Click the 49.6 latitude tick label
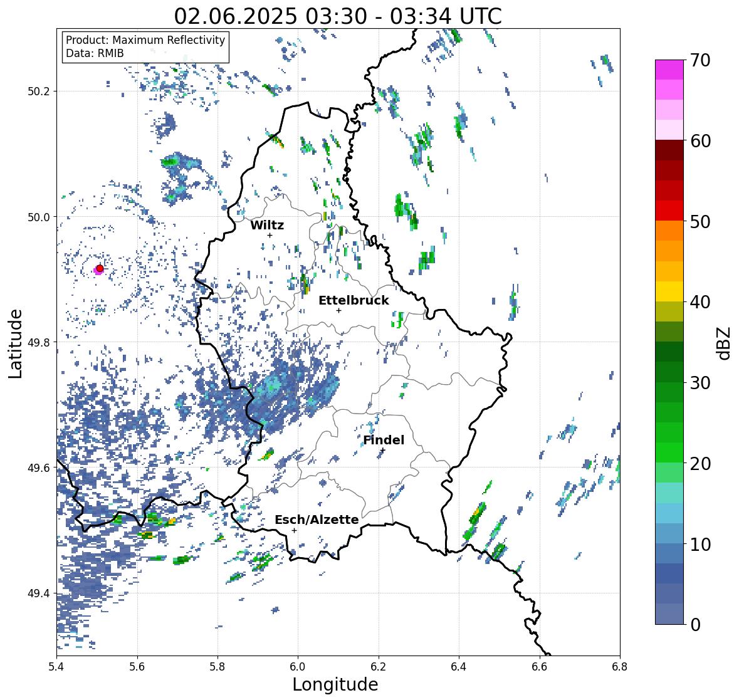739x700 pixels. 39,468
